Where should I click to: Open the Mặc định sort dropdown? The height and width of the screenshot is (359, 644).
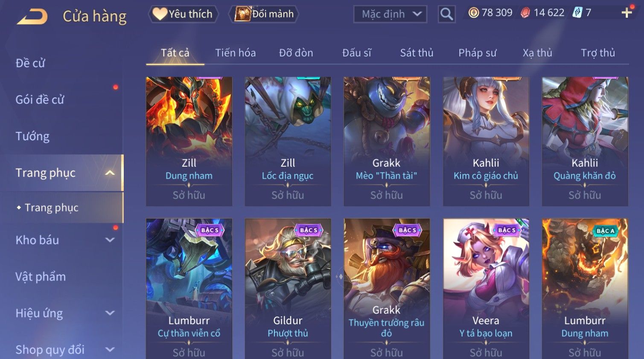coord(390,14)
